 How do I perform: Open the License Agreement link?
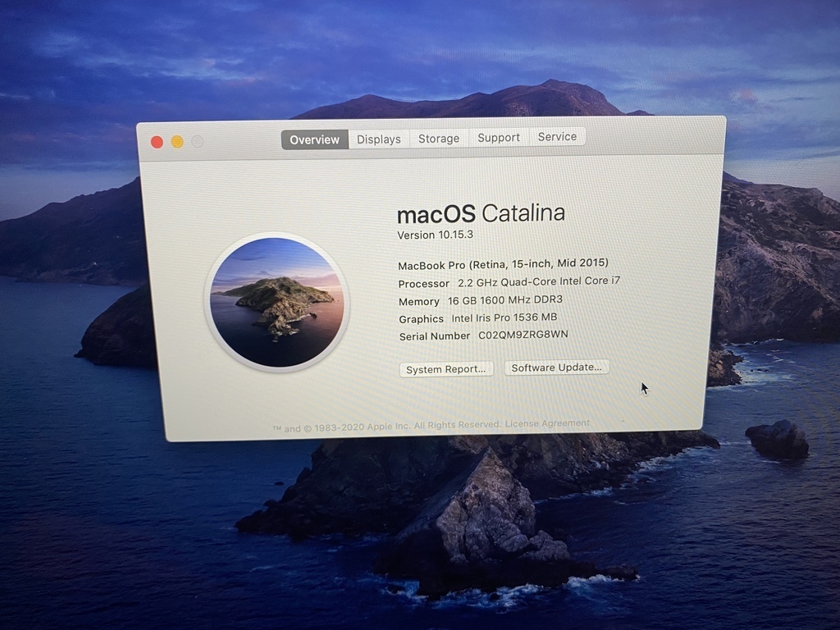coord(547,423)
